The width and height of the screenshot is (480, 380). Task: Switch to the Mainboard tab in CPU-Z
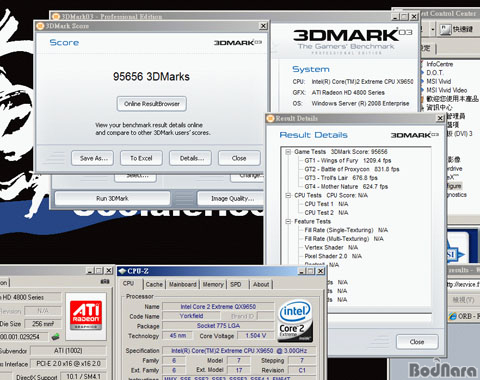(183, 284)
